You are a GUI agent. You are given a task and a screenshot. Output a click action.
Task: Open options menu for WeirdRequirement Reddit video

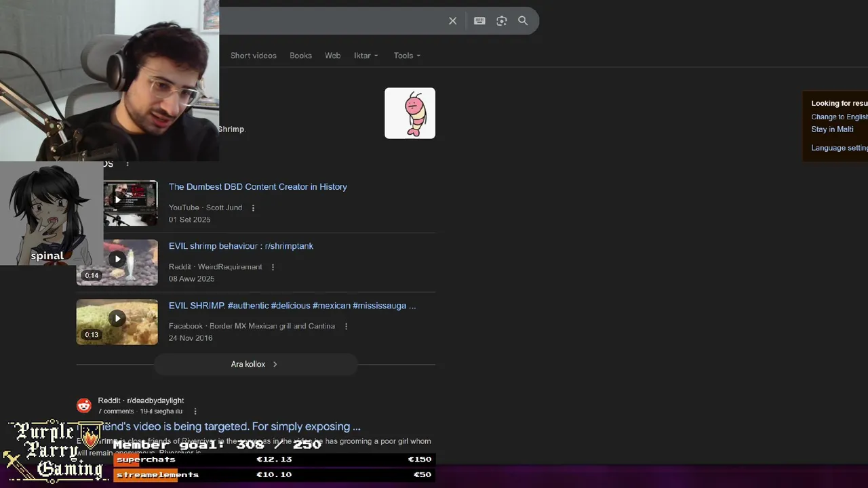[x=273, y=267]
